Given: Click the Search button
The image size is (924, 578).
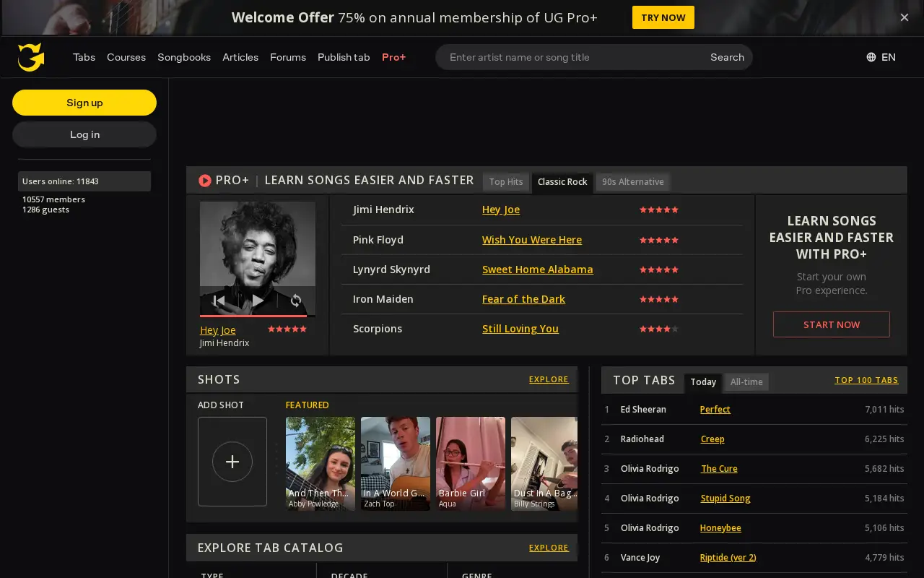Looking at the screenshot, I should pos(727,57).
